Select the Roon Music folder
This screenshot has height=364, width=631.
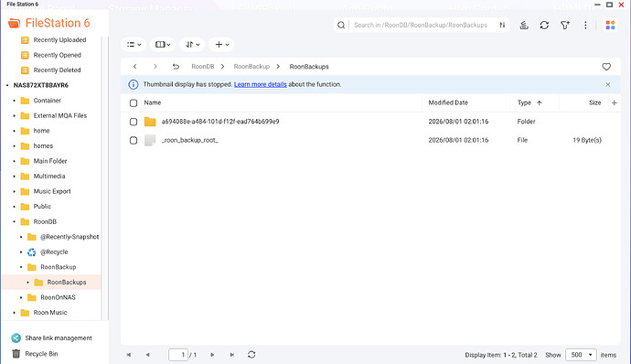(x=50, y=313)
